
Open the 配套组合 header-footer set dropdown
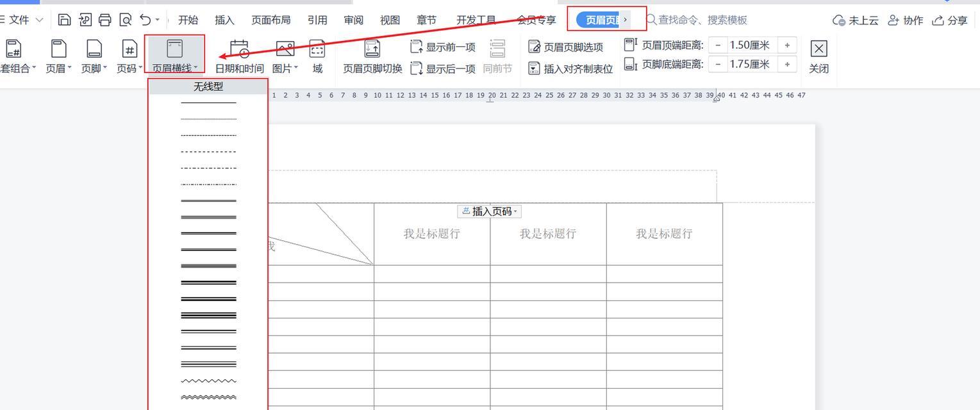[17, 56]
